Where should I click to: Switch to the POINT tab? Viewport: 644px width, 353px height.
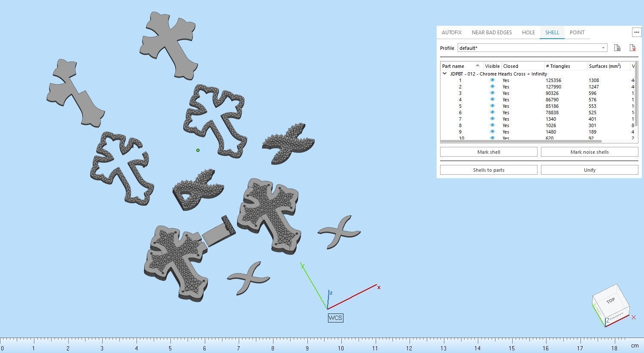(577, 32)
